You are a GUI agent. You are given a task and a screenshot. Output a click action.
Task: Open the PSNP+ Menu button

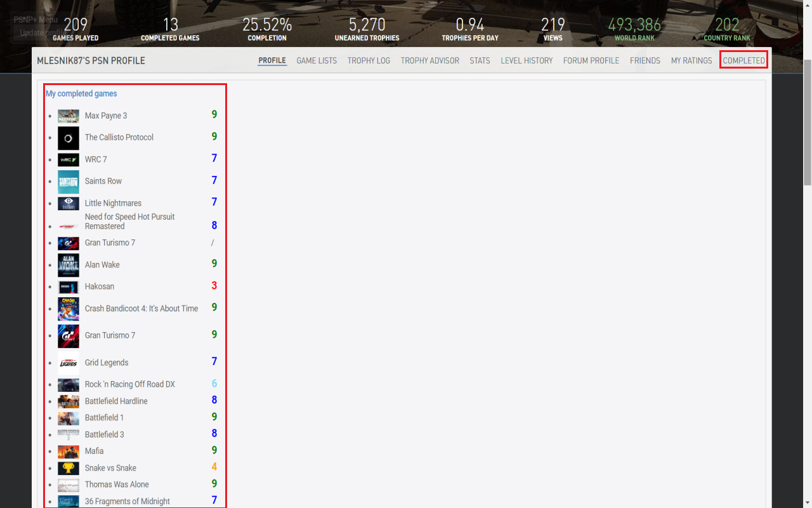(x=36, y=20)
